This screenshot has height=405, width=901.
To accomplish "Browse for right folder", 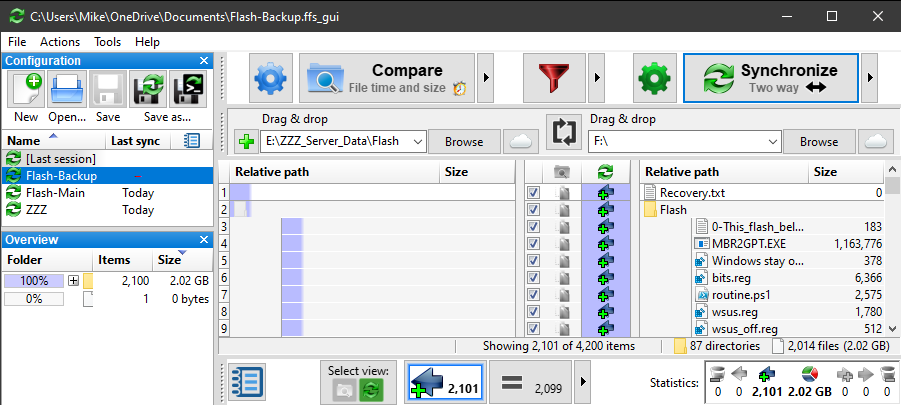I will point(819,141).
